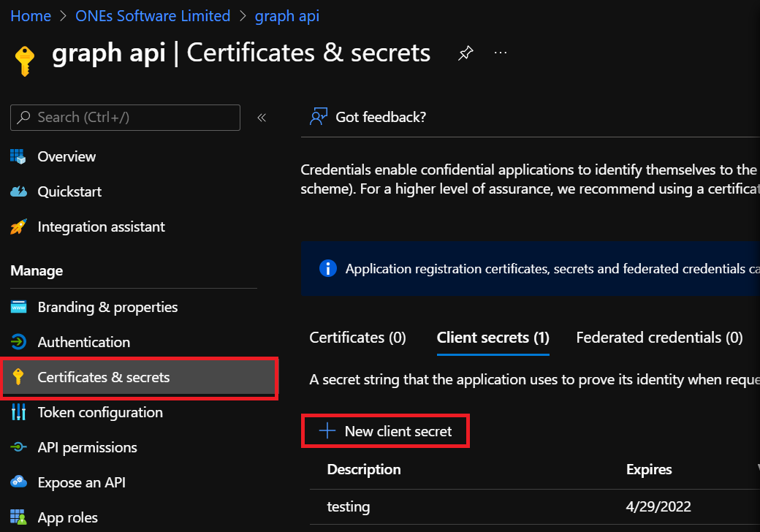Click the Integration assistant rocket icon
The image size is (760, 532).
(18, 227)
